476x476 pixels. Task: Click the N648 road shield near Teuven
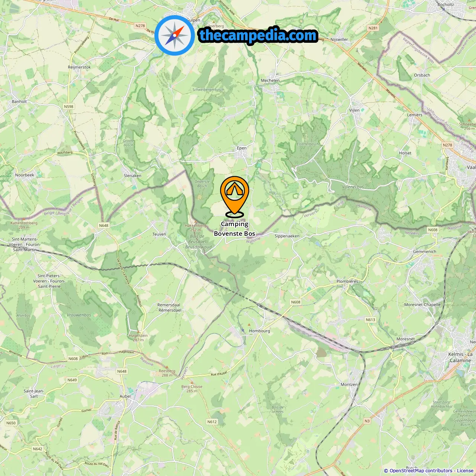104,225
